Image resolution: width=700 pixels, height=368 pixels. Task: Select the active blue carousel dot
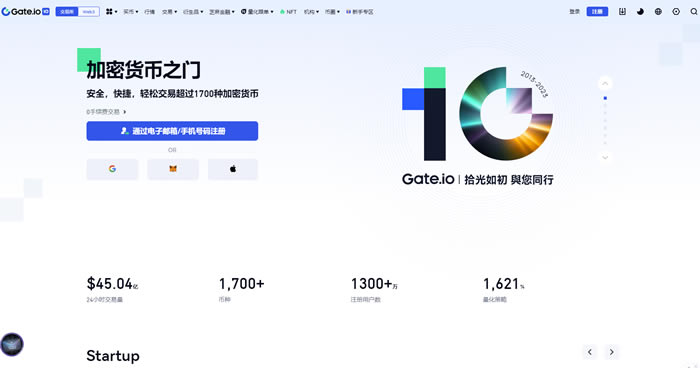pos(605,98)
